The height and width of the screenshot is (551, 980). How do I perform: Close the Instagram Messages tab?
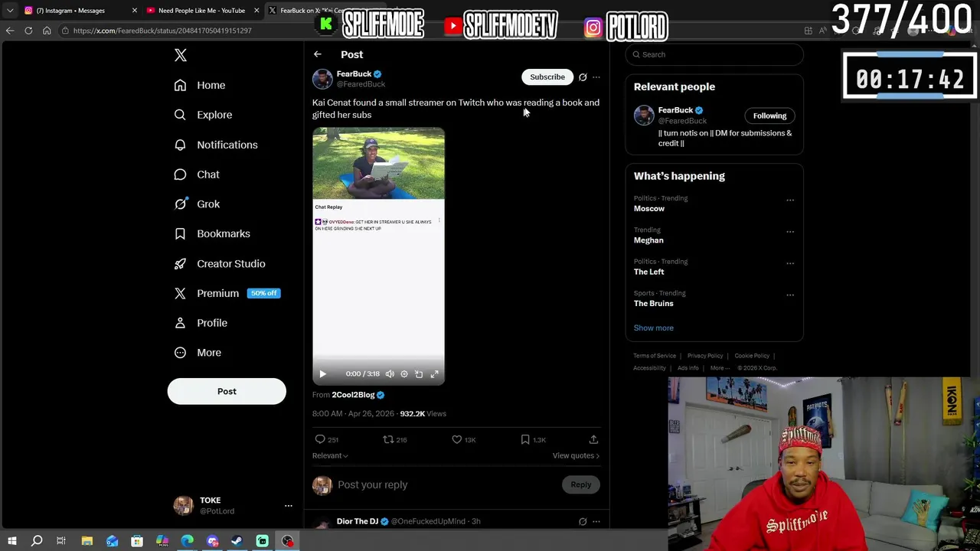[x=135, y=11]
